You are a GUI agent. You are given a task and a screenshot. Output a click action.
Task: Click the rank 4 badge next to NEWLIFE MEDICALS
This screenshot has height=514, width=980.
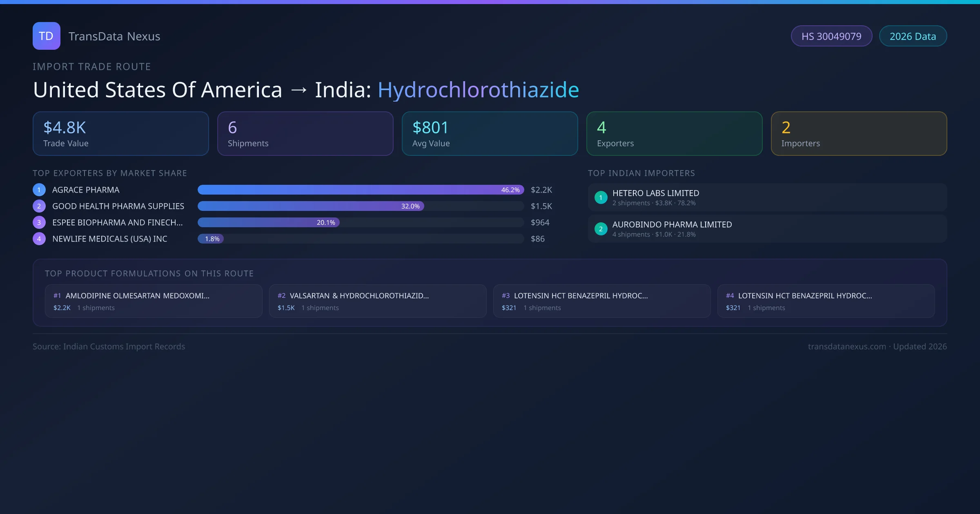point(39,239)
